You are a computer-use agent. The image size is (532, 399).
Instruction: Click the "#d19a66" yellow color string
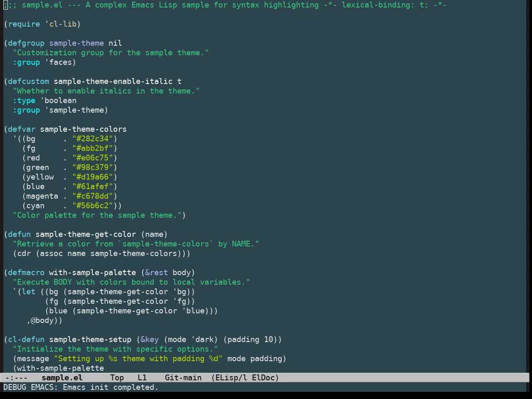(92, 177)
